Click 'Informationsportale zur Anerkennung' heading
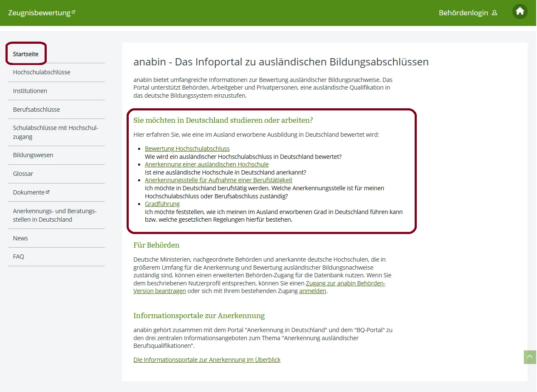 click(x=199, y=316)
